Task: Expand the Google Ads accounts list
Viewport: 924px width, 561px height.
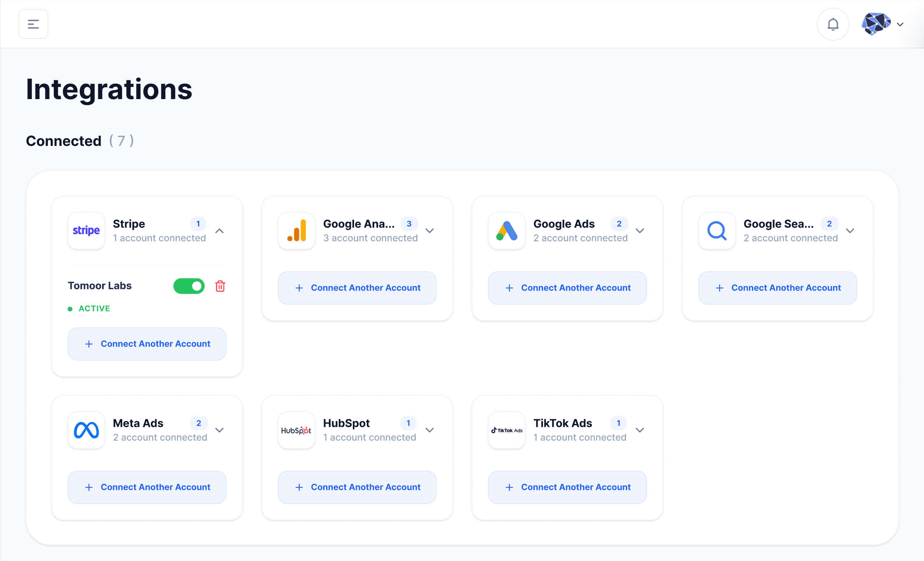Action: [x=640, y=231]
